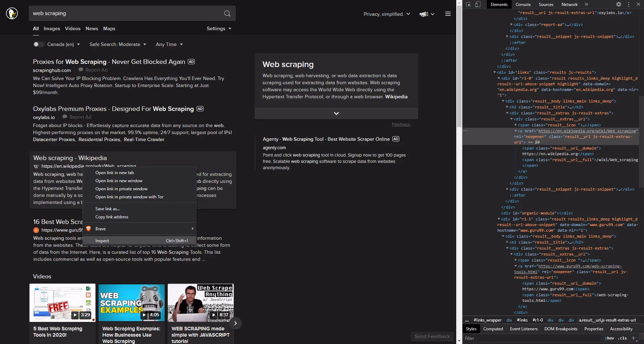Screen dimensions: 644x344
Task: Open the DevTools three-dot customize menu
Action: coord(629,4)
